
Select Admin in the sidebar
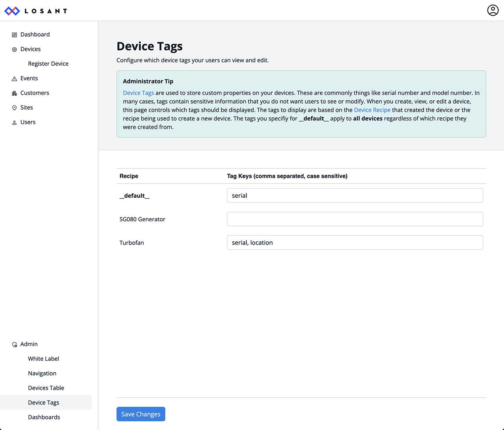pos(29,344)
